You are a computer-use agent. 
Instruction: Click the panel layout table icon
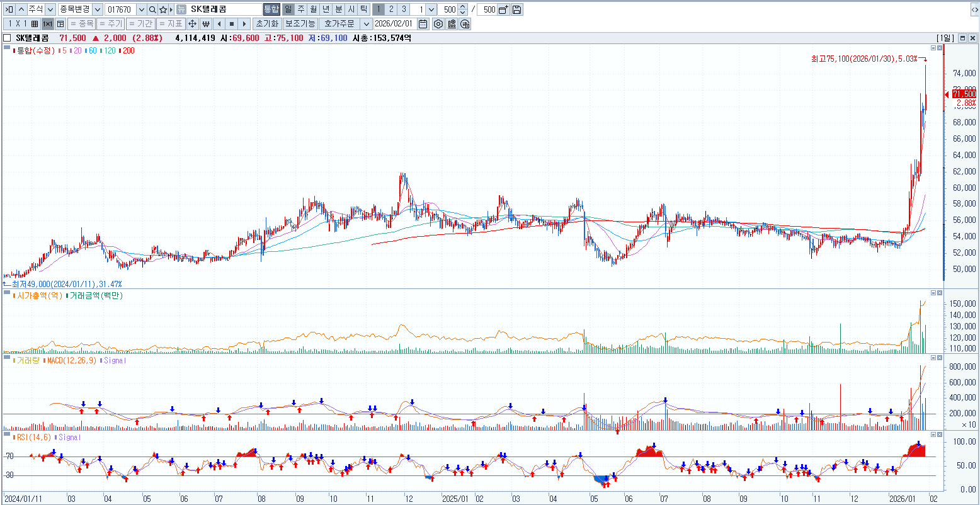[x=60, y=24]
